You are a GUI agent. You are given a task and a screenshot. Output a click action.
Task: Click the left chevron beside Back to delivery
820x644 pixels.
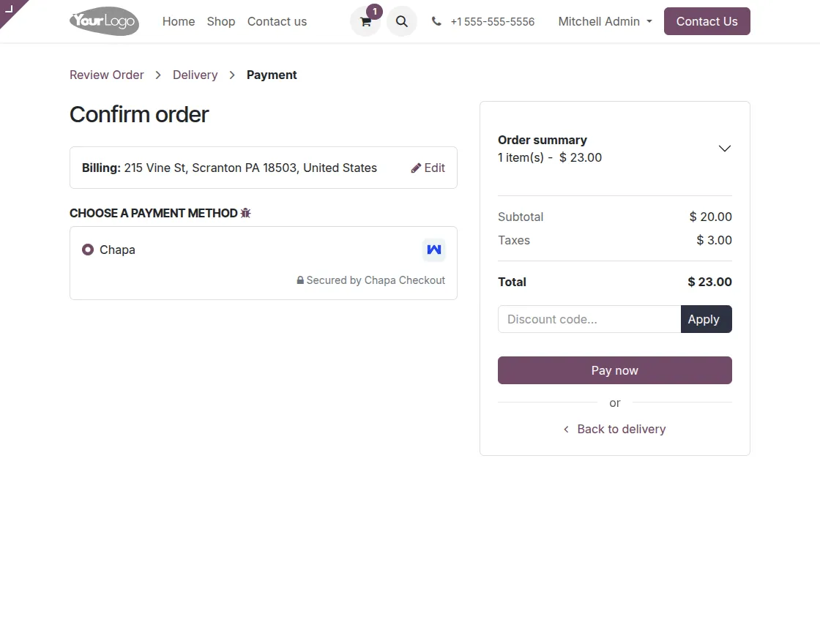[565, 429]
